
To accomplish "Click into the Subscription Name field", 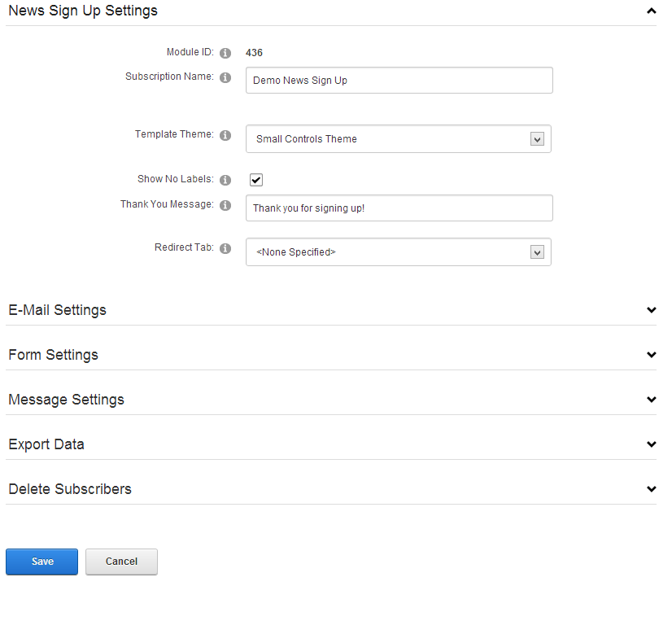I will point(399,81).
